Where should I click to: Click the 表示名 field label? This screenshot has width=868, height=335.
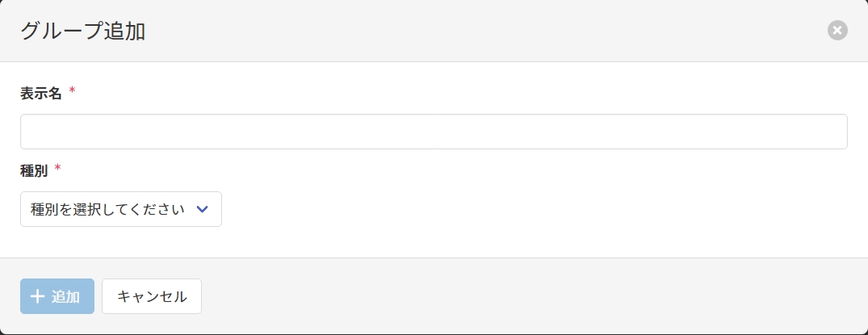pos(41,93)
